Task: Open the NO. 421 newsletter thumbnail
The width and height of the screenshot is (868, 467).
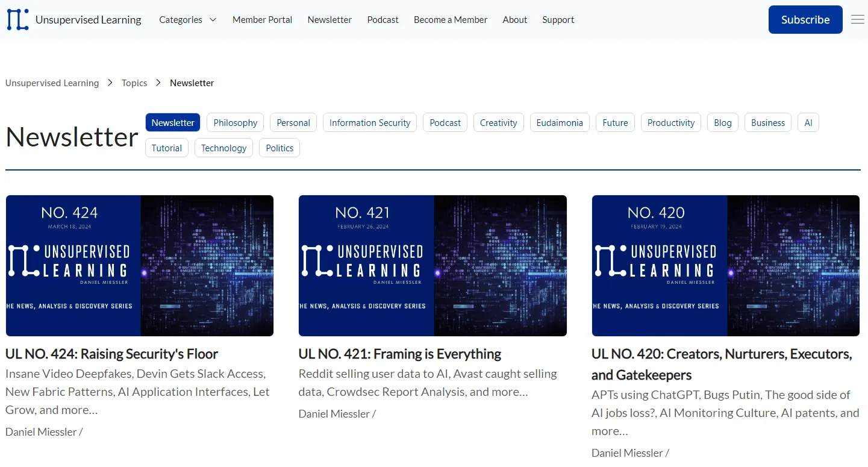Action: point(432,266)
